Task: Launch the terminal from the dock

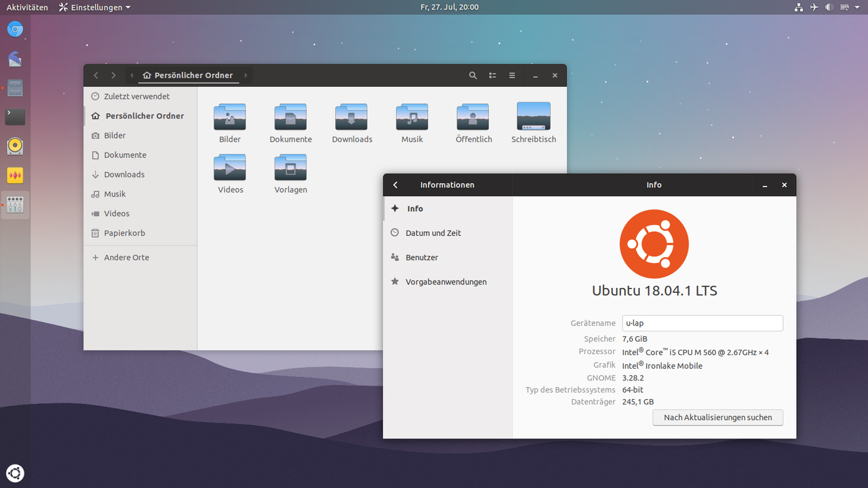Action: [15, 117]
